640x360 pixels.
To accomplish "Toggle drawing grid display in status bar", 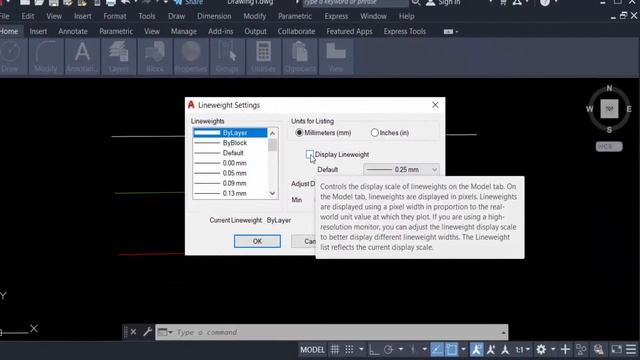I will [335, 349].
